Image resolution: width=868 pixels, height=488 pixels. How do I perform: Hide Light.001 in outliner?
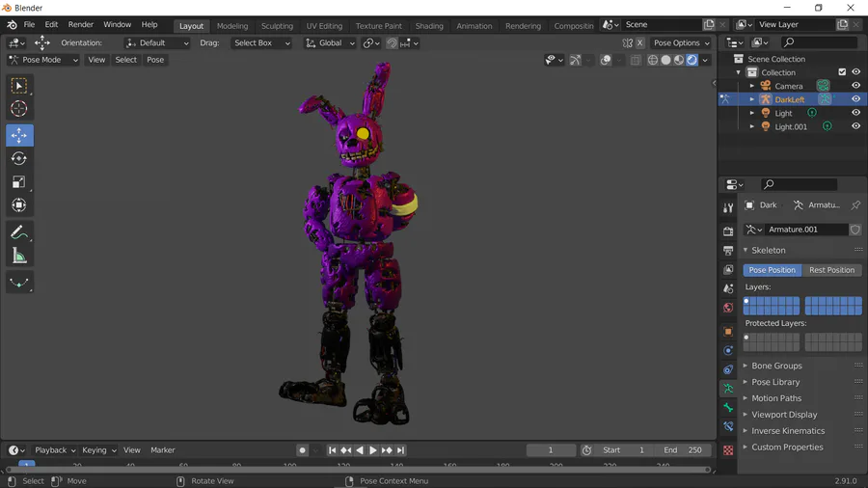click(855, 126)
